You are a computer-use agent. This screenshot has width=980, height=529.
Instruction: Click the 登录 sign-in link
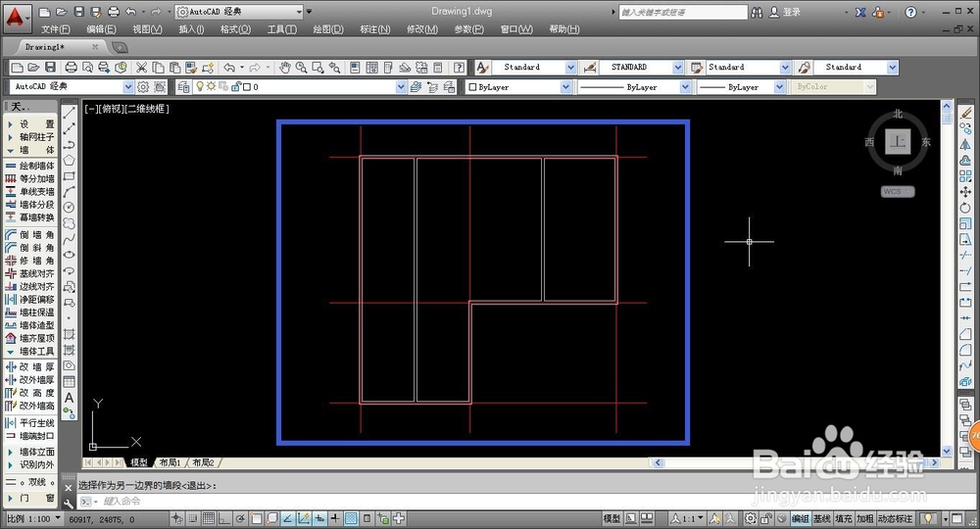point(792,12)
